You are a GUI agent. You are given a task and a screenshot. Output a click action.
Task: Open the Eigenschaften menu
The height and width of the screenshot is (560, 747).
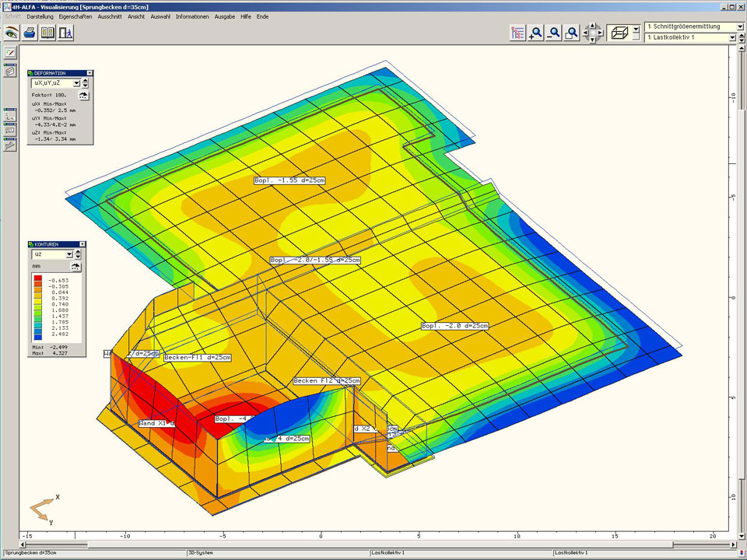[x=75, y=16]
